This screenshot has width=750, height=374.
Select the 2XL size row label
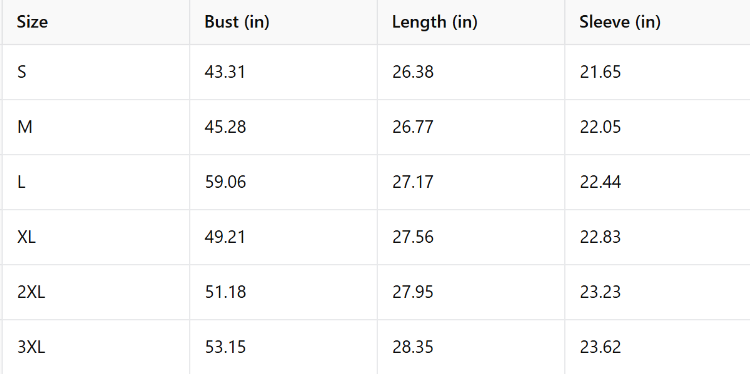coord(31,292)
